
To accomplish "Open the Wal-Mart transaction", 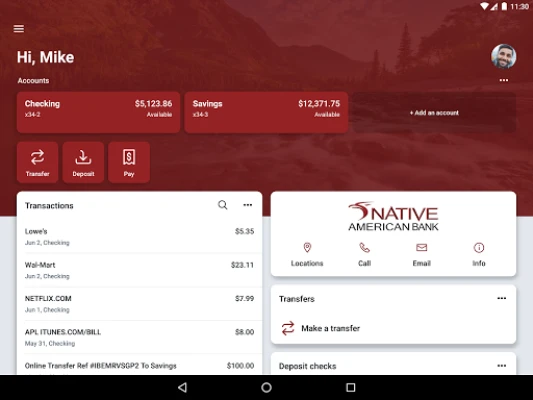I will coord(139,270).
